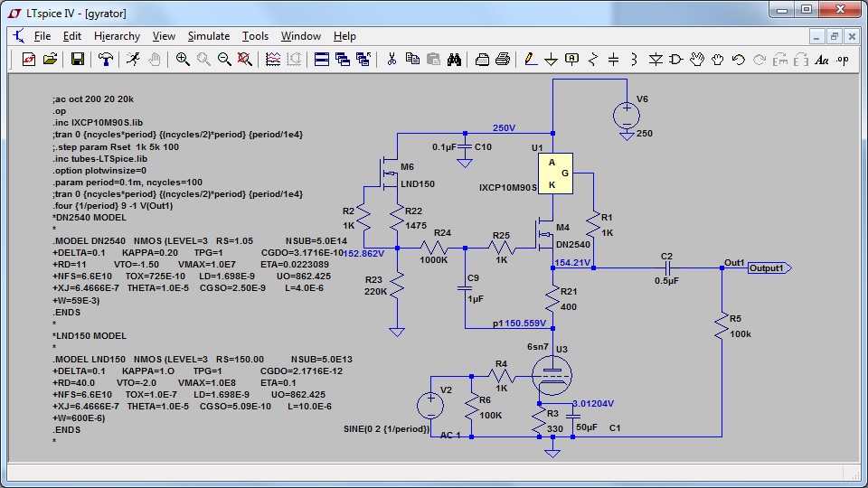Place a capacitor from toolbar
The height and width of the screenshot is (488, 868).
pyautogui.click(x=613, y=60)
